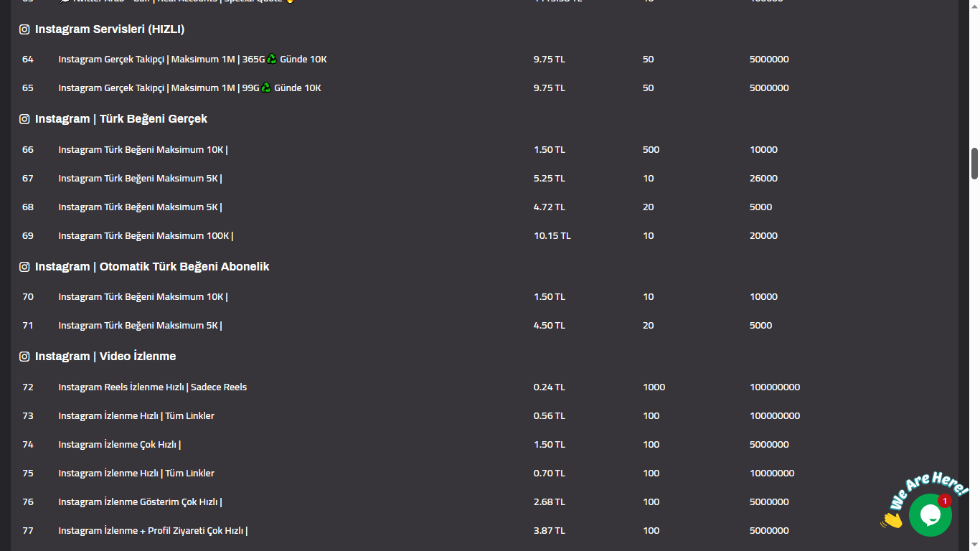The image size is (980, 551).
Task: Click the service ID number 77
Action: [28, 531]
